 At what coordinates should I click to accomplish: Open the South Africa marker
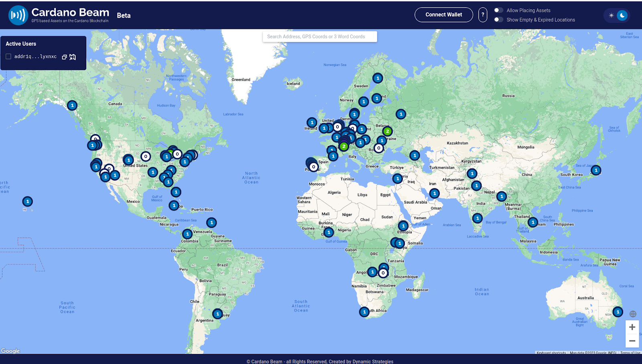click(x=364, y=312)
